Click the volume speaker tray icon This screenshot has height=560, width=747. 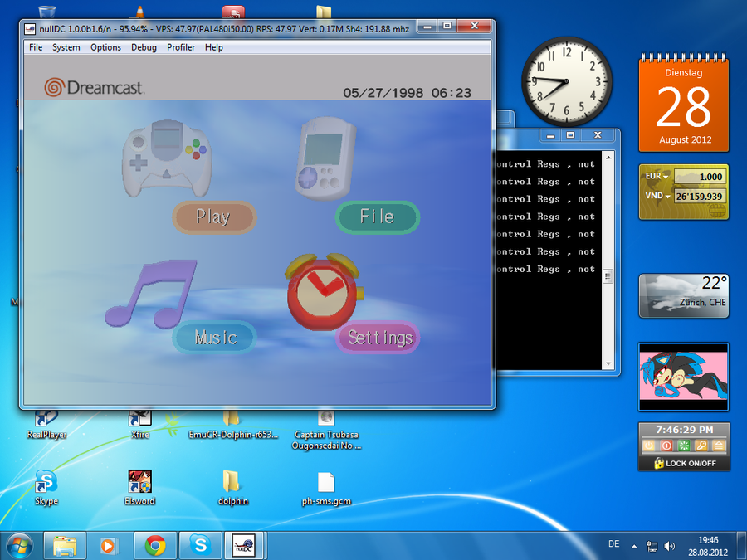[669, 546]
